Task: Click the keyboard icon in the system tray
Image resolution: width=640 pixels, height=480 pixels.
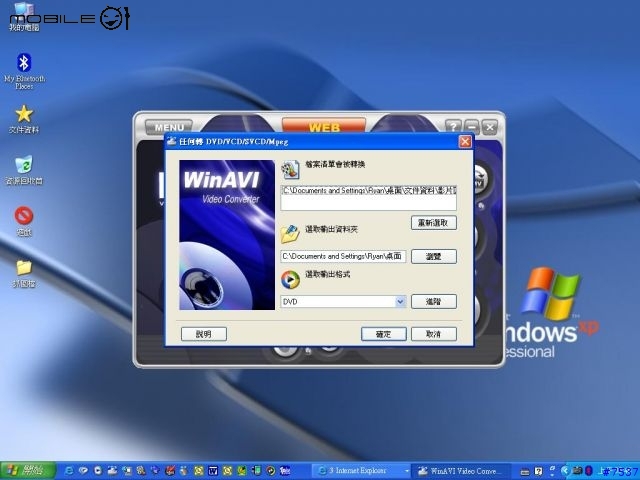Action: pos(525,472)
